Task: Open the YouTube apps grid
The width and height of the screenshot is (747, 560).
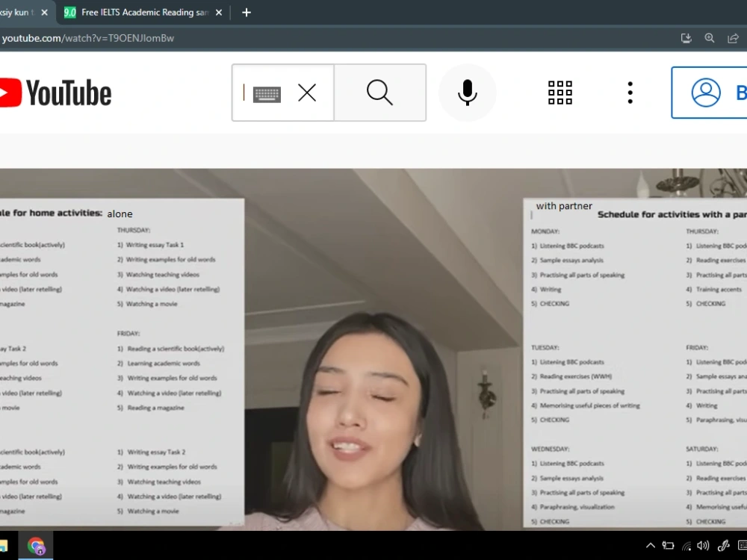Action: [x=560, y=93]
